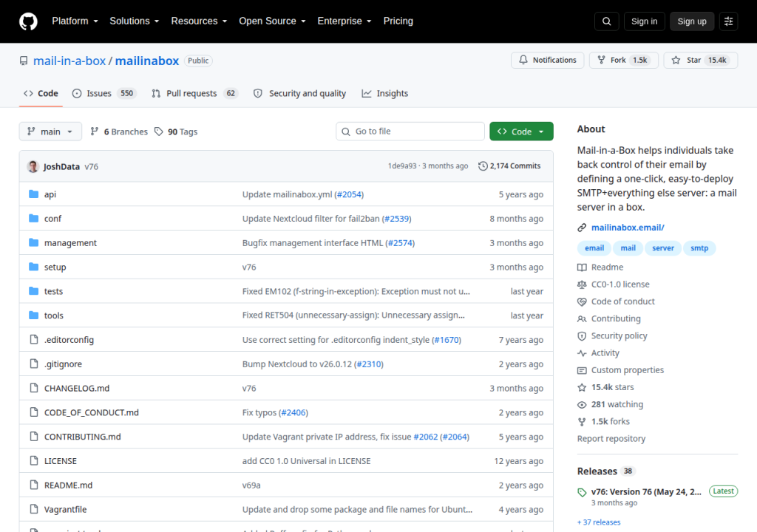Open the Insights tab
This screenshot has width=757, height=532.
385,93
